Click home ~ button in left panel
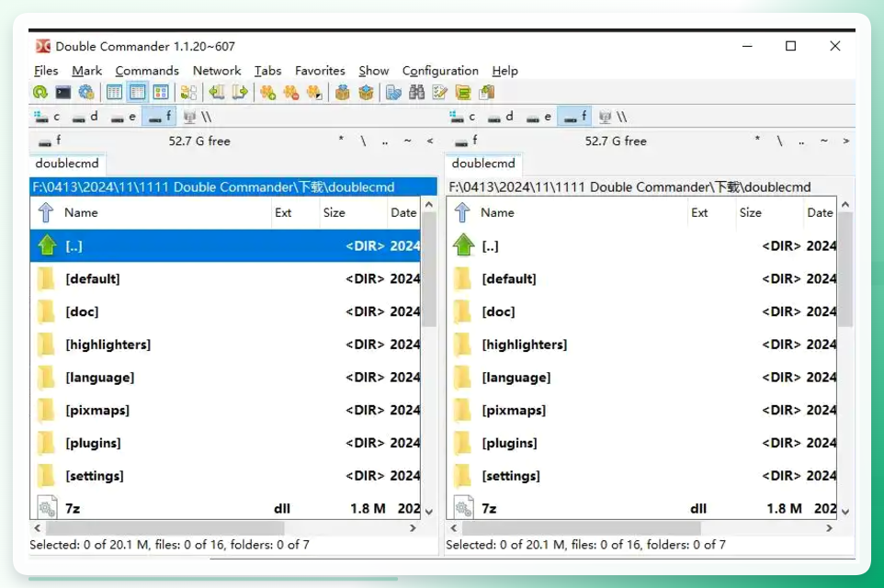 408,141
